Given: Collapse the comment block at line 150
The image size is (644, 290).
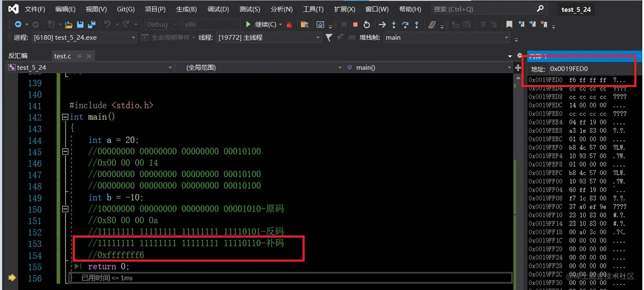Looking at the screenshot, I should tap(65, 209).
